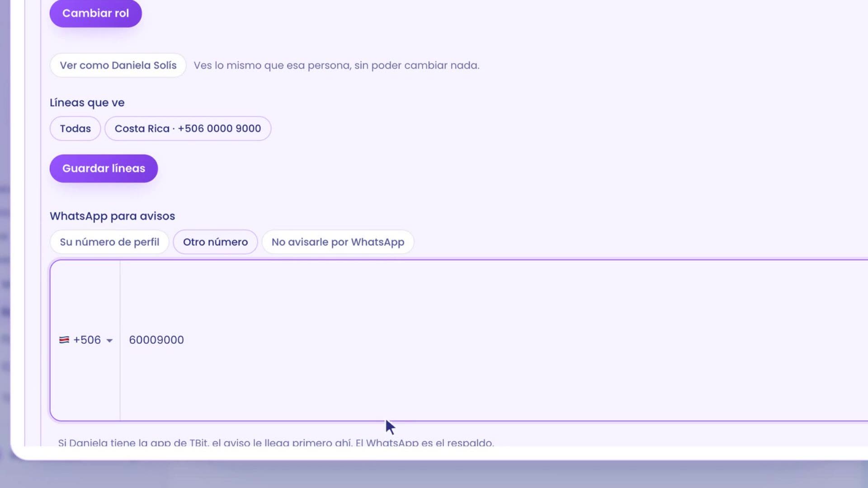Select the Todas lines option
The image size is (868, 488).
[75, 128]
